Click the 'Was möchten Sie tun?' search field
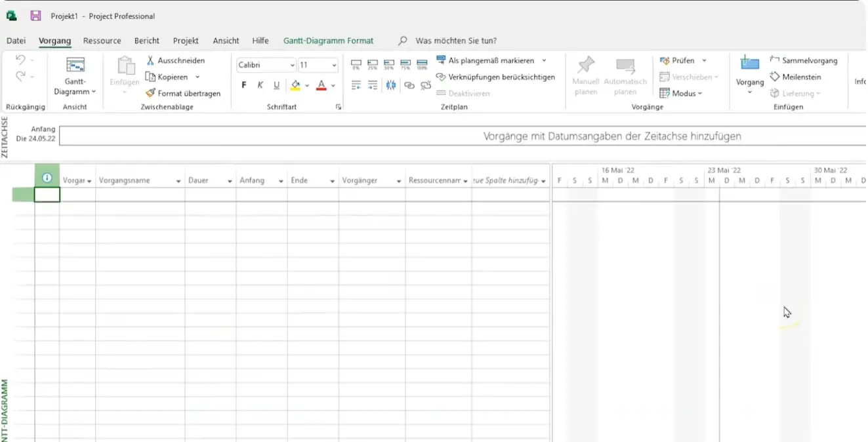The image size is (868, 442). [455, 41]
